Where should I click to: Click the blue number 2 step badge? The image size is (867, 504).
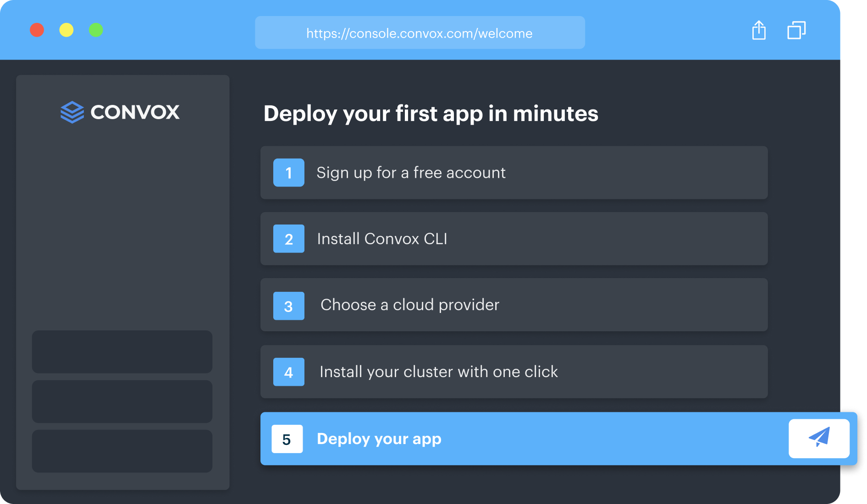288,239
